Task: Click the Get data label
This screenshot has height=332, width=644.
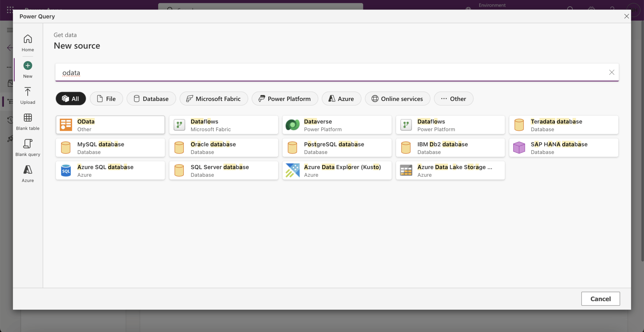Action: tap(65, 35)
